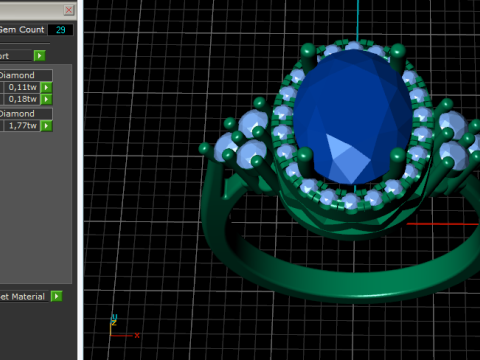480x360 pixels.
Task: Click the Gem Count label
Action: 22,30
